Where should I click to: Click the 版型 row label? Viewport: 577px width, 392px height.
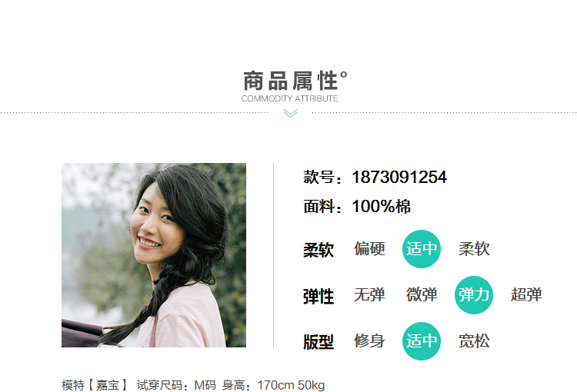319,342
